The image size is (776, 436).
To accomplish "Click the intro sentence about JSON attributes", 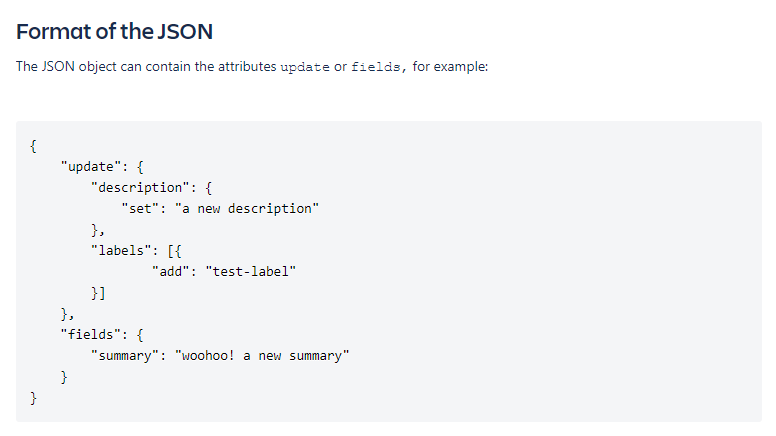I will point(252,67).
